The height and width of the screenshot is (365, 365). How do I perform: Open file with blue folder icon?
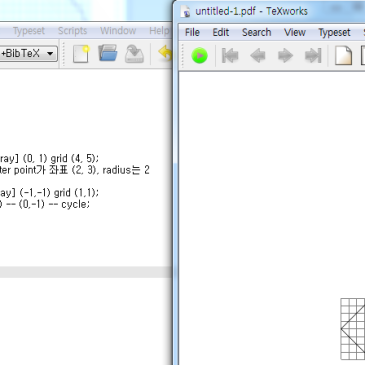click(x=108, y=53)
